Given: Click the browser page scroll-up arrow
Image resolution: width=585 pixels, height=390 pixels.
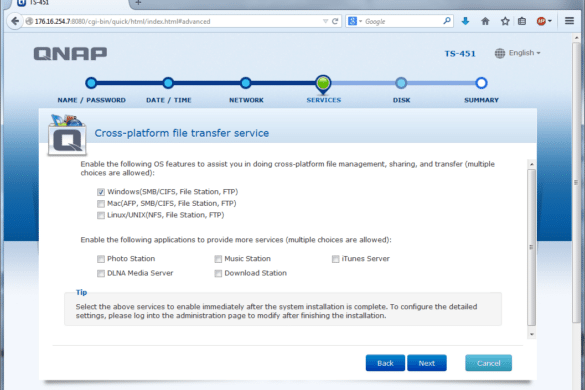Looking at the screenshot, I should pyautogui.click(x=576, y=38).
